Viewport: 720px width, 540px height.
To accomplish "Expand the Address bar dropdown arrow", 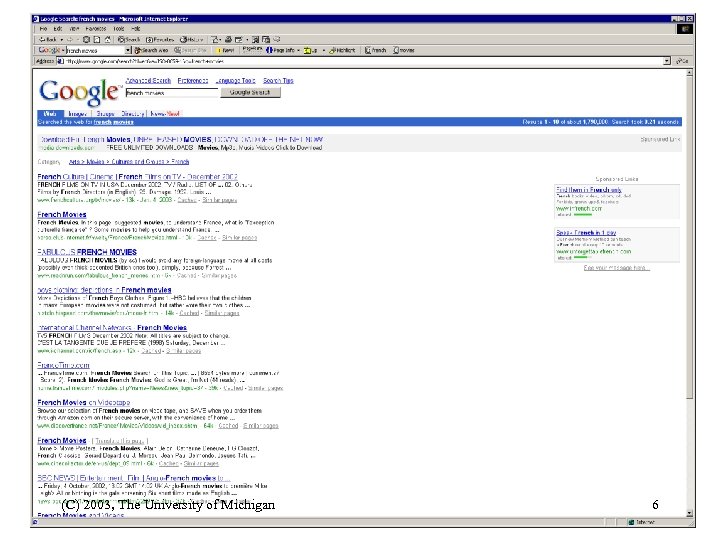I will pyautogui.click(x=667, y=61).
